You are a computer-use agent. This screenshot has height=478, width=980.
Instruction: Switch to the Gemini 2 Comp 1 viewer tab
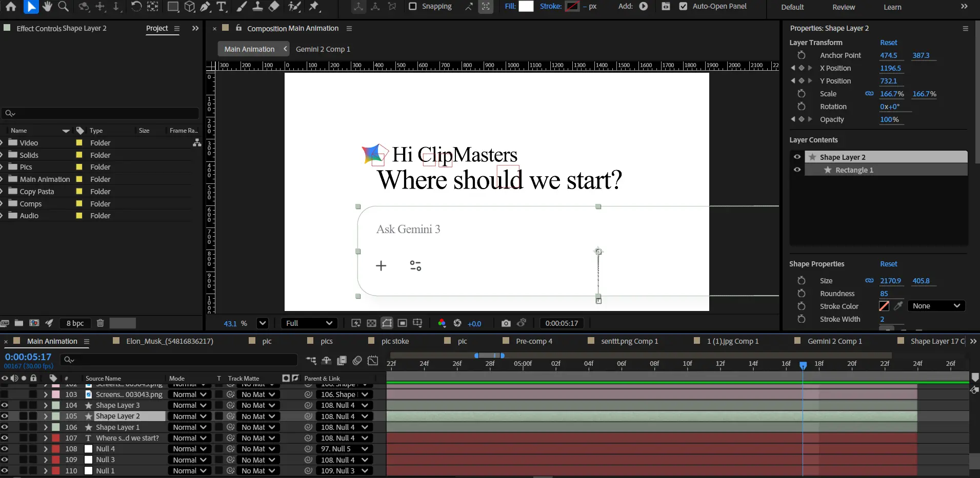(x=323, y=49)
